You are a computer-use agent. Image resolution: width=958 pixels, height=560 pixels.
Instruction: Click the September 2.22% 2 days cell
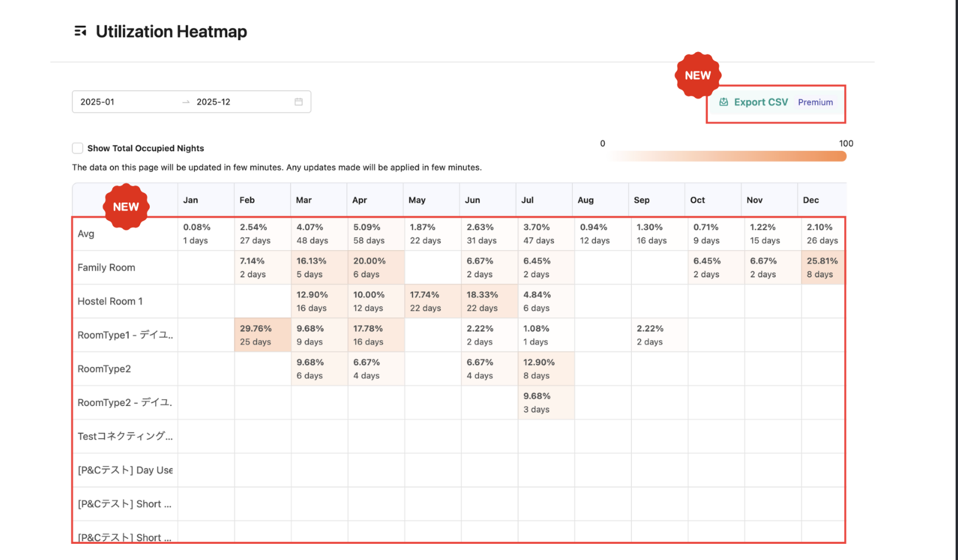(659, 335)
